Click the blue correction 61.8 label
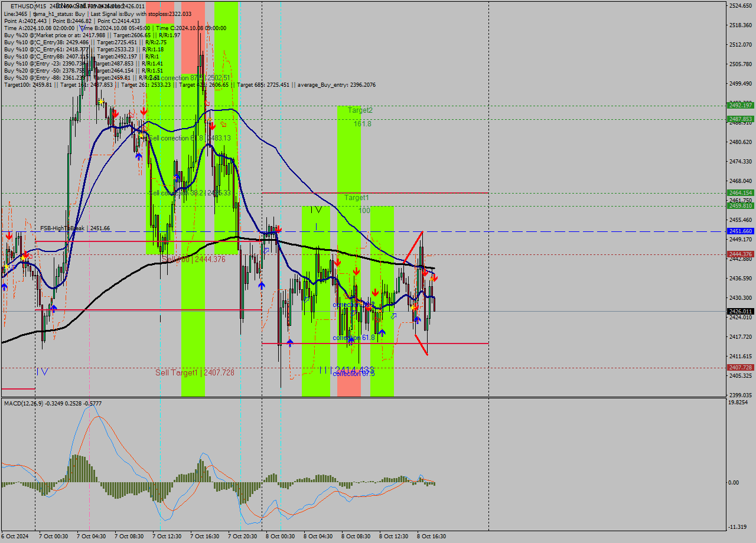756x543 pixels. (353, 338)
